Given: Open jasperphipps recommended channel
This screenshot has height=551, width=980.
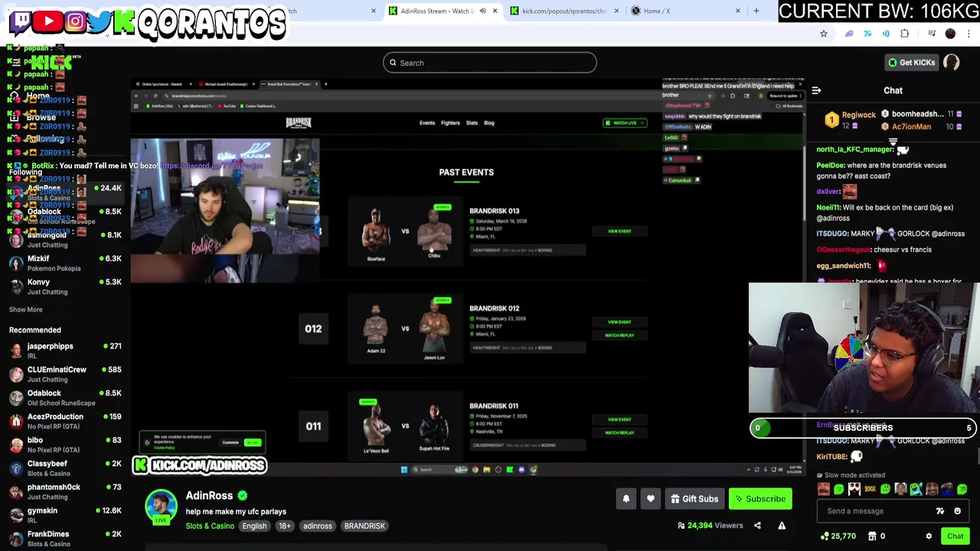Looking at the screenshot, I should point(65,350).
